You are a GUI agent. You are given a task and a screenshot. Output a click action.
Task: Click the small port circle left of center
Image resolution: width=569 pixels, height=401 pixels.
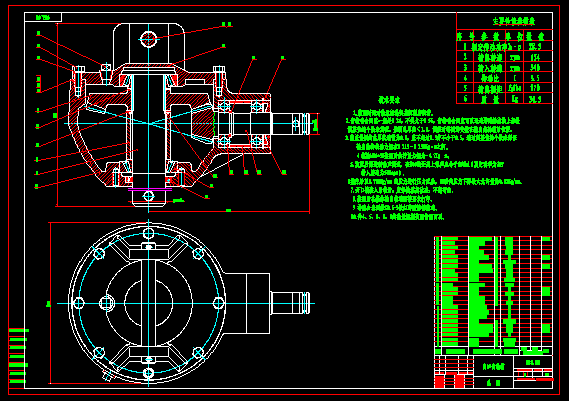pyautogui.click(x=107, y=303)
